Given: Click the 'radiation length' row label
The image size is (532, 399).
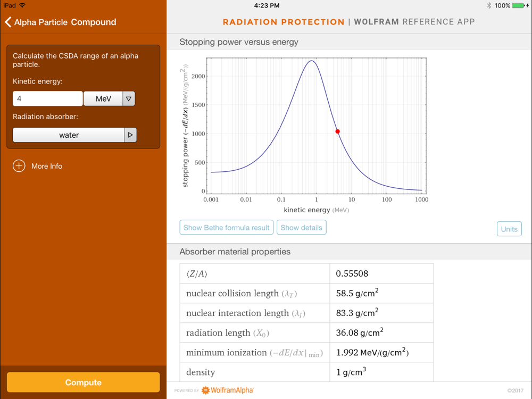Looking at the screenshot, I should [x=228, y=333].
